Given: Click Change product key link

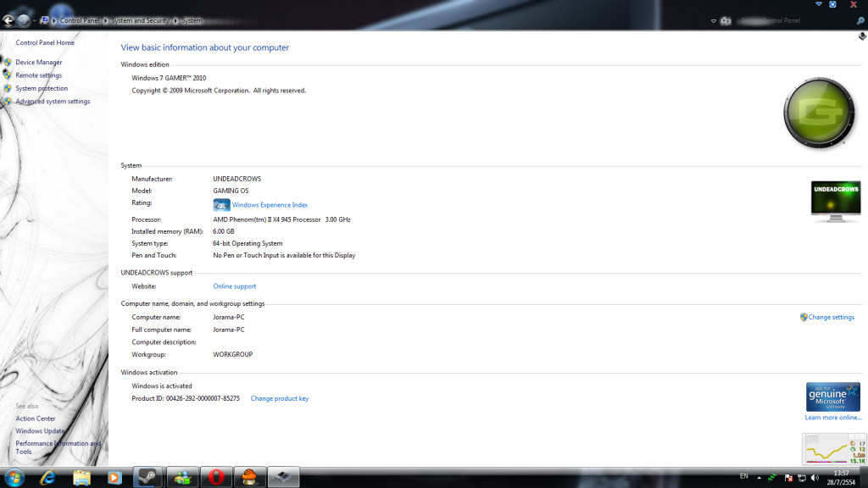Looking at the screenshot, I should [280, 398].
